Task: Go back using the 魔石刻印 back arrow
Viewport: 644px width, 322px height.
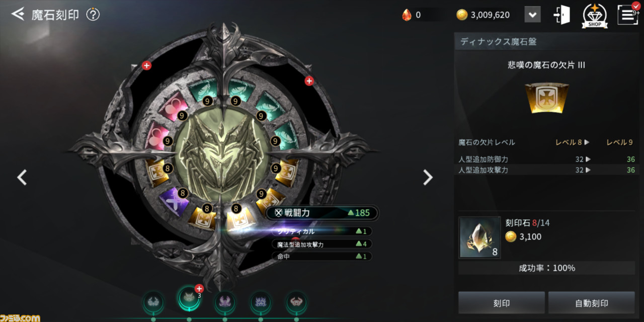Action: [18, 14]
